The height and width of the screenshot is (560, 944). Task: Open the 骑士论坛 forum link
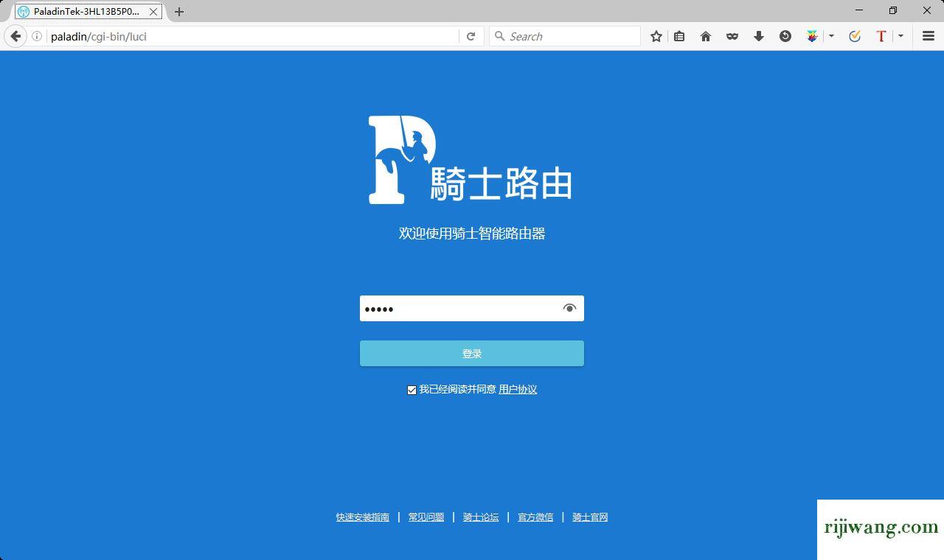point(481,517)
